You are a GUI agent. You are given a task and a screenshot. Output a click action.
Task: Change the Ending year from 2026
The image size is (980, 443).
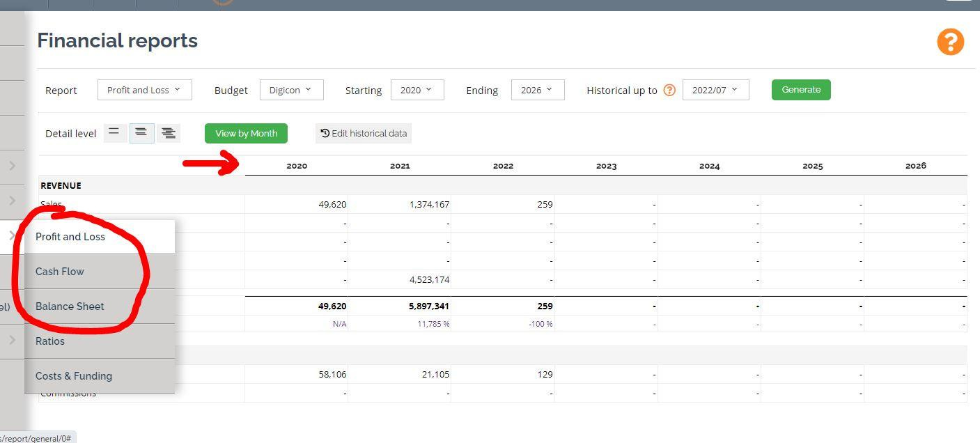tap(537, 89)
